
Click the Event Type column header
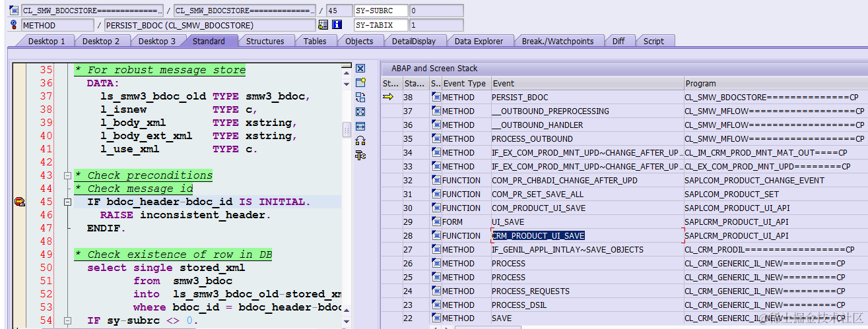(465, 84)
